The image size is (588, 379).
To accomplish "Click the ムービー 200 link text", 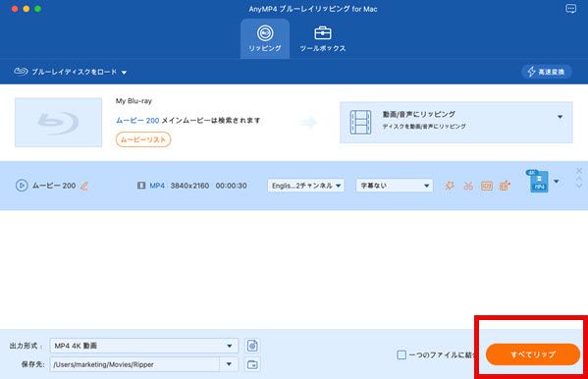I will point(137,121).
